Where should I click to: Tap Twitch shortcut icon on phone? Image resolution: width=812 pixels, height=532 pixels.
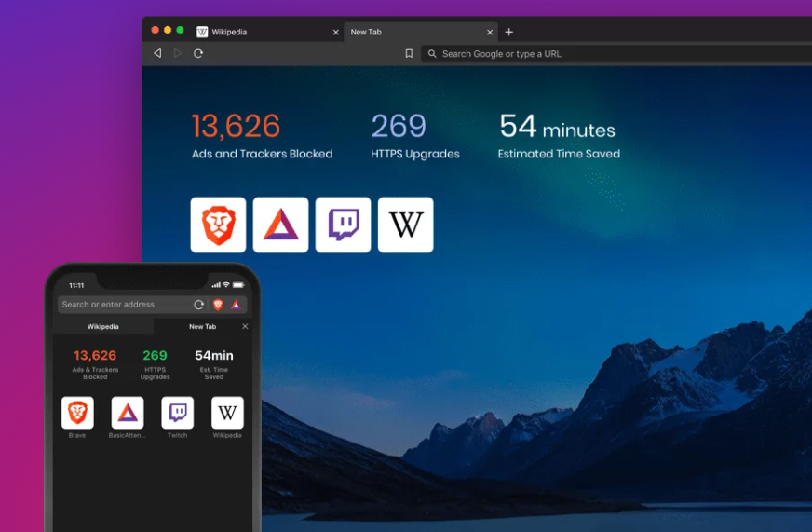[177, 413]
